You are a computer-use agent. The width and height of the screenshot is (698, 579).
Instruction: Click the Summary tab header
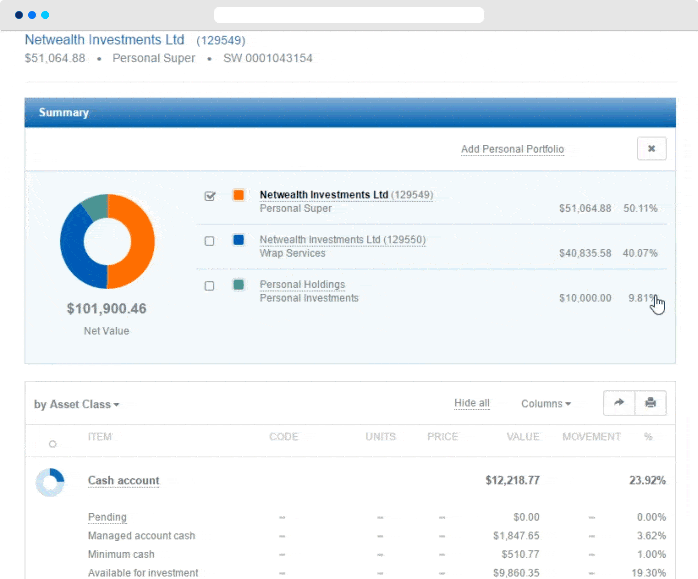[x=64, y=113]
